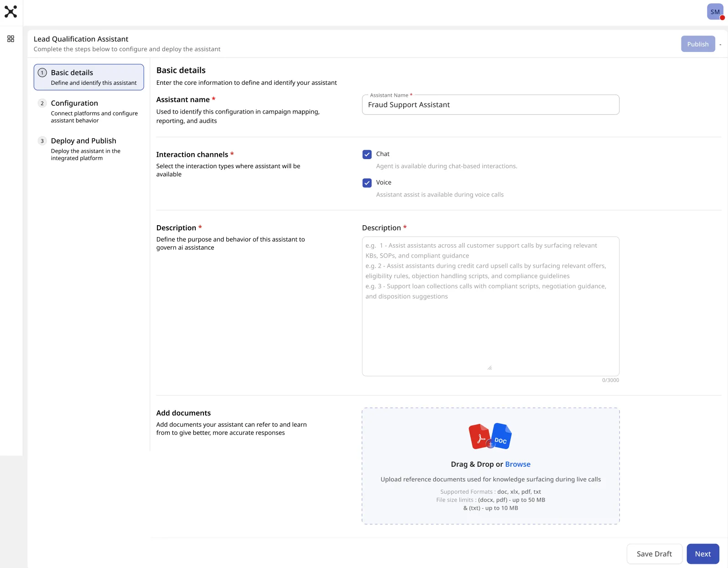Uncheck the Voice interaction channel
The image size is (728, 568).
[367, 183]
